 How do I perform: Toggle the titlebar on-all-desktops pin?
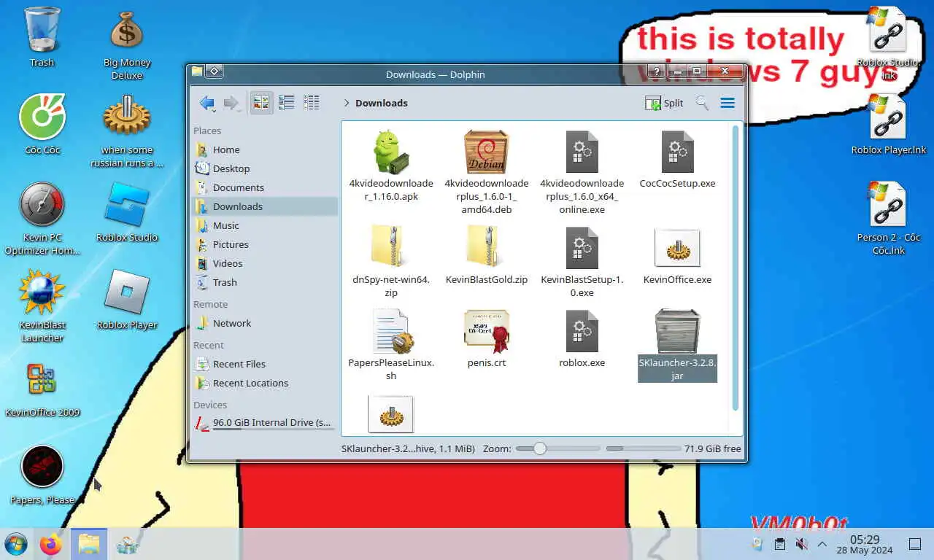tap(214, 71)
